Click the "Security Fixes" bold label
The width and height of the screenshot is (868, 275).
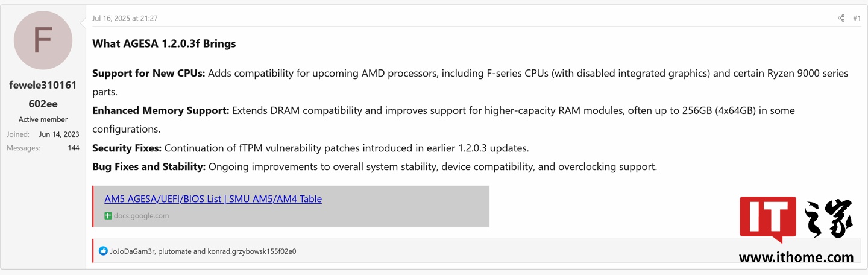click(127, 148)
